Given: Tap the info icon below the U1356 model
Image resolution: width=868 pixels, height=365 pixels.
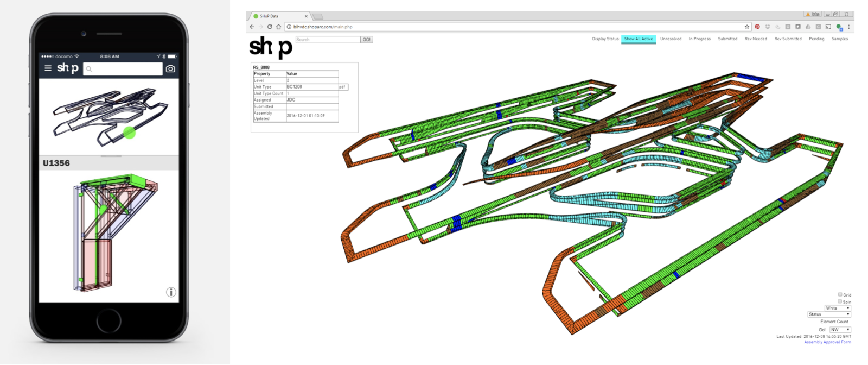Looking at the screenshot, I should (x=171, y=292).
